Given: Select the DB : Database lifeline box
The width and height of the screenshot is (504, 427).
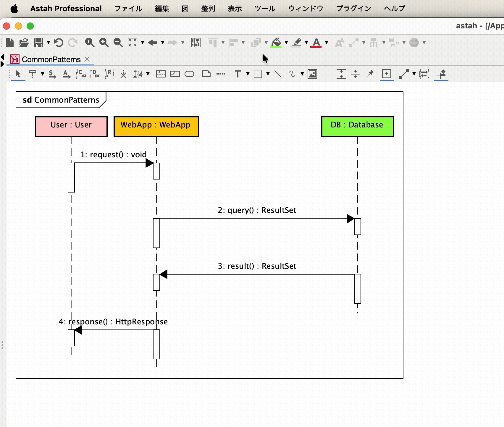Looking at the screenshot, I should 358,126.
